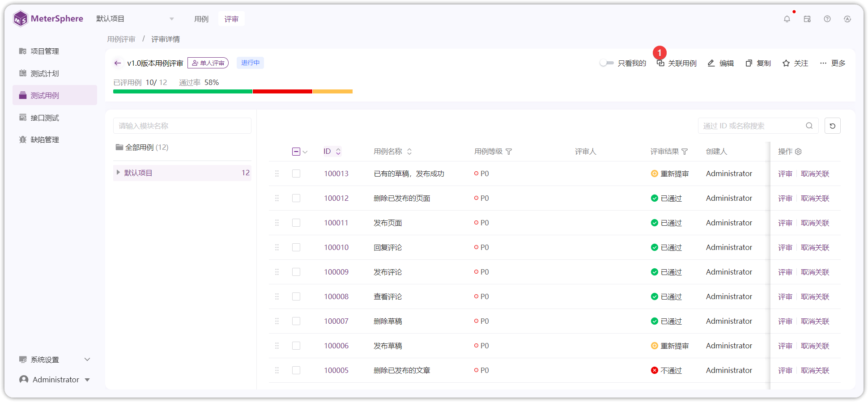The width and height of the screenshot is (868, 402).
Task: Open the 更多 actions menu
Action: click(833, 63)
